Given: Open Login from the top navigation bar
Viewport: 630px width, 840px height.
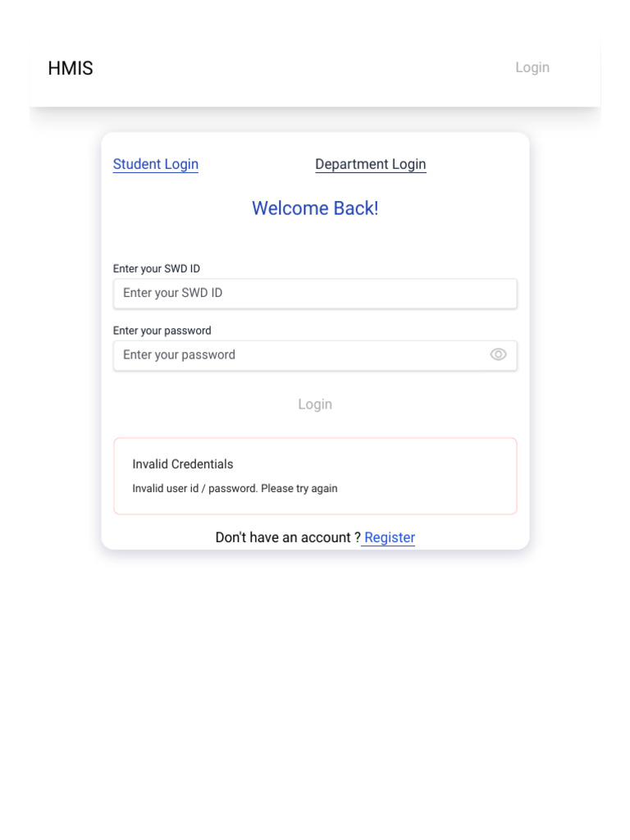Looking at the screenshot, I should click(532, 67).
